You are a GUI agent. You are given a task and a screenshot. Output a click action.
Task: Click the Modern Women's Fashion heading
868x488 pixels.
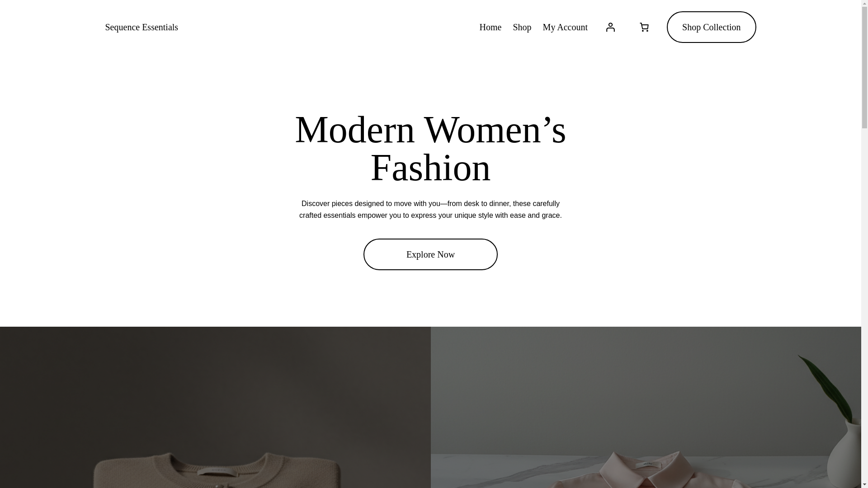[x=430, y=148]
